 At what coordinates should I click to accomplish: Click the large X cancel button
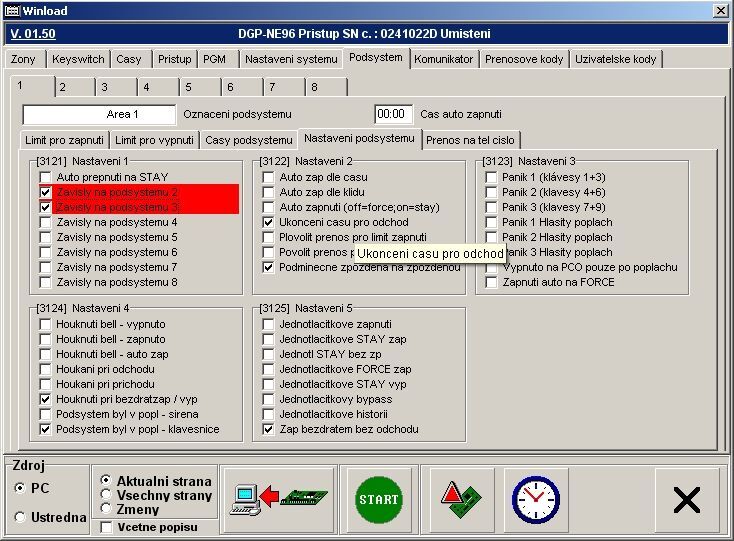click(x=686, y=498)
